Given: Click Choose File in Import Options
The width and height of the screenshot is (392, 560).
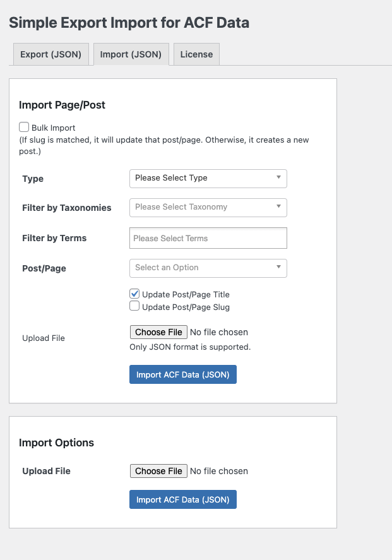Looking at the screenshot, I should (158, 471).
